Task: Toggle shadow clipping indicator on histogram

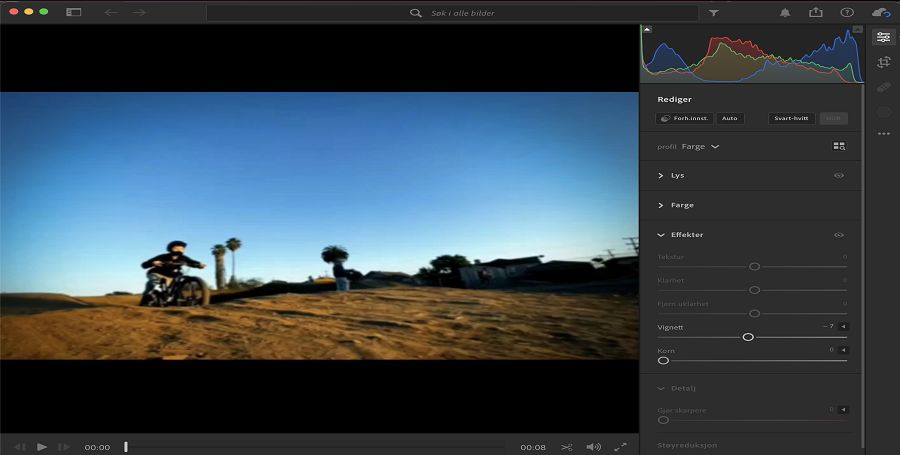Action: point(647,29)
